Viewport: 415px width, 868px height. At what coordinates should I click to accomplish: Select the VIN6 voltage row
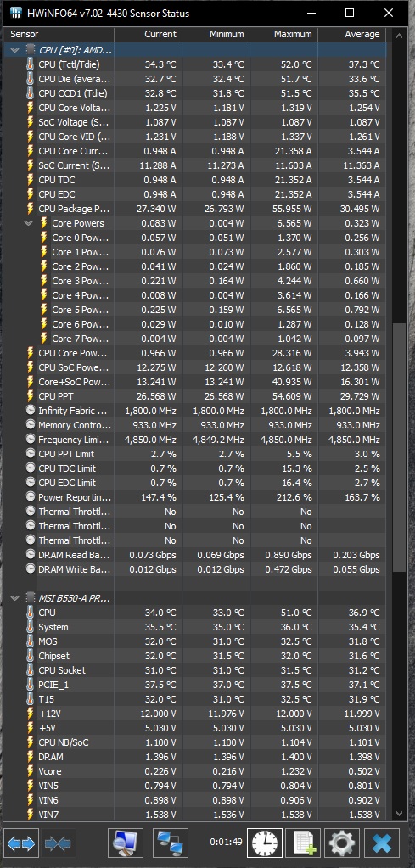click(195, 799)
